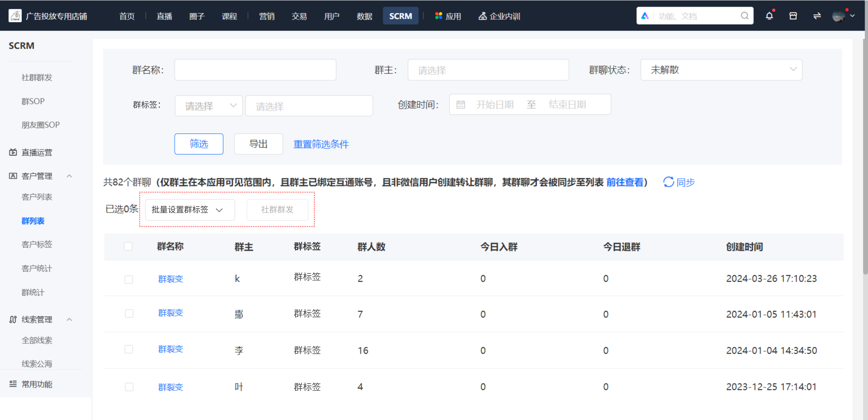
Task: Open 客户列表 in sidebar
Action: coord(37,197)
